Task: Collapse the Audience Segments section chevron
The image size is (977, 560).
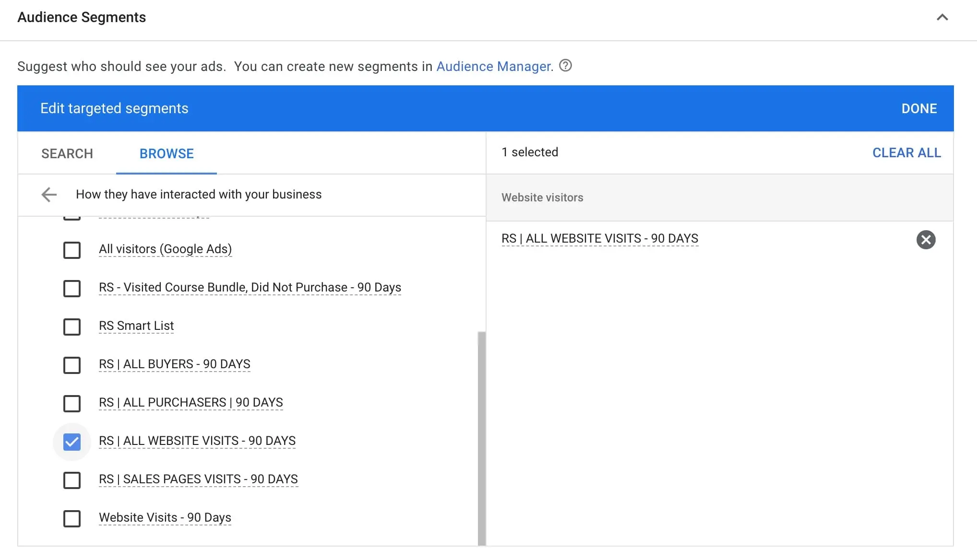Action: point(942,18)
